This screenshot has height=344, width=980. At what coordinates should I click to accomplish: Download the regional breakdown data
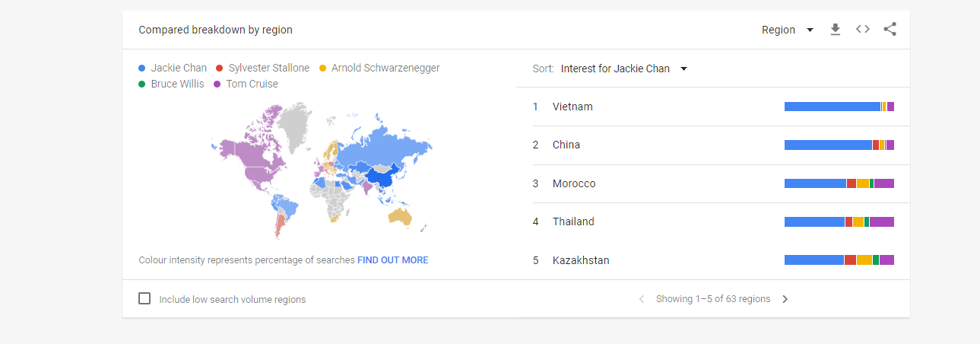click(x=835, y=30)
